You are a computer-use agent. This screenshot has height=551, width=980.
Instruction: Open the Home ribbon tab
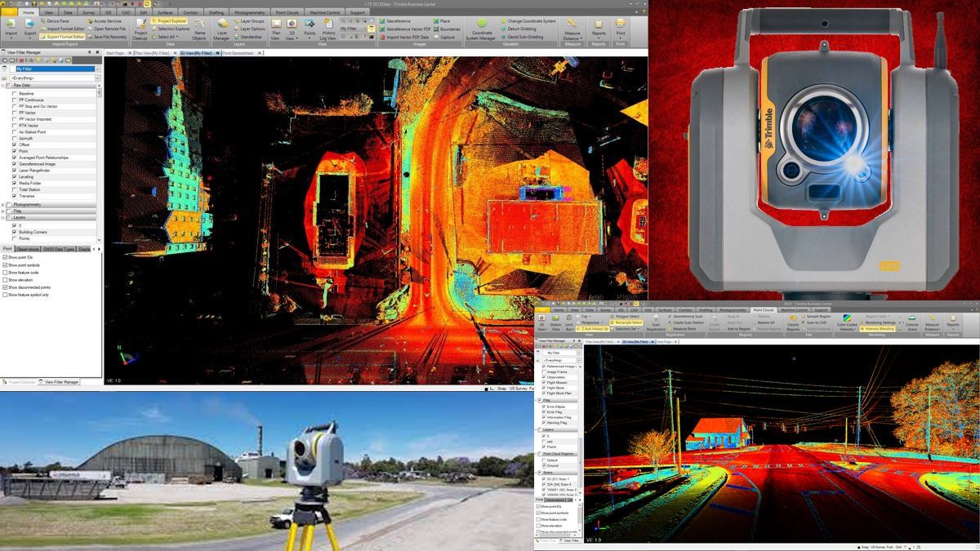pos(29,12)
